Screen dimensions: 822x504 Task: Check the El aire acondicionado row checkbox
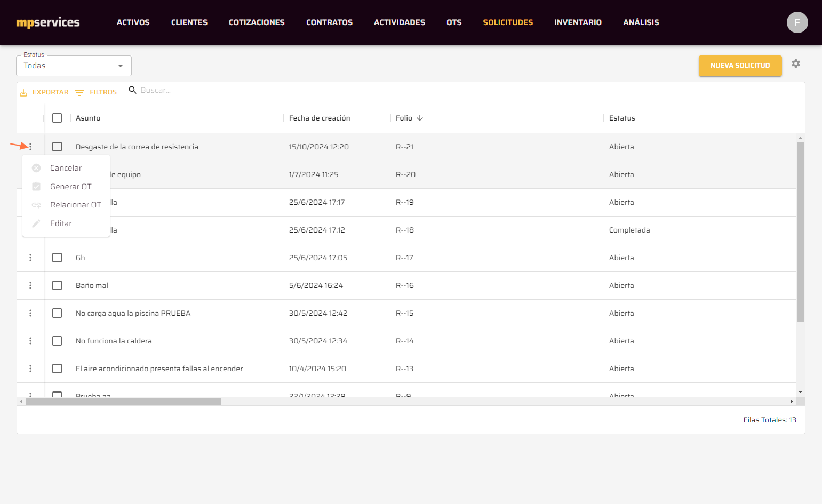[x=57, y=369]
